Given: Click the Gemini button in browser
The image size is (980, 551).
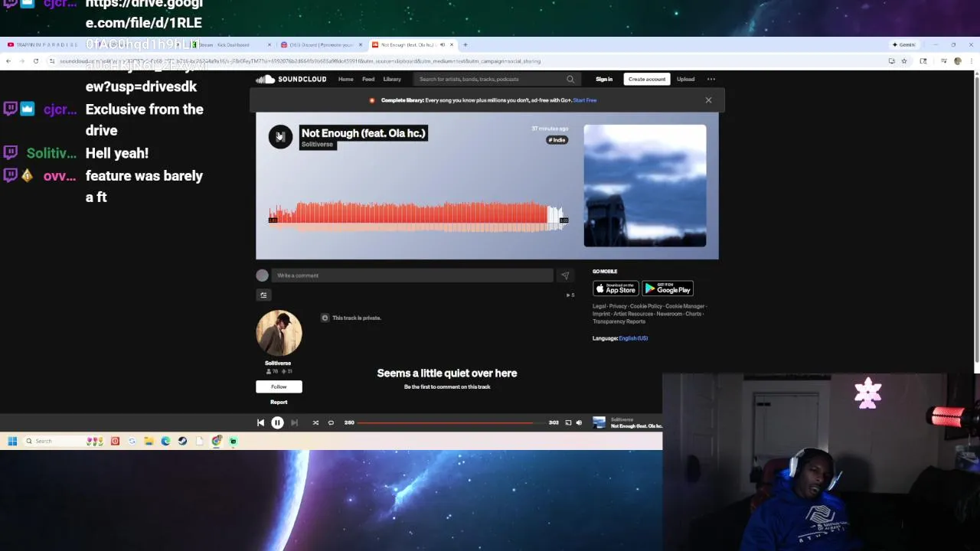Looking at the screenshot, I should [904, 44].
